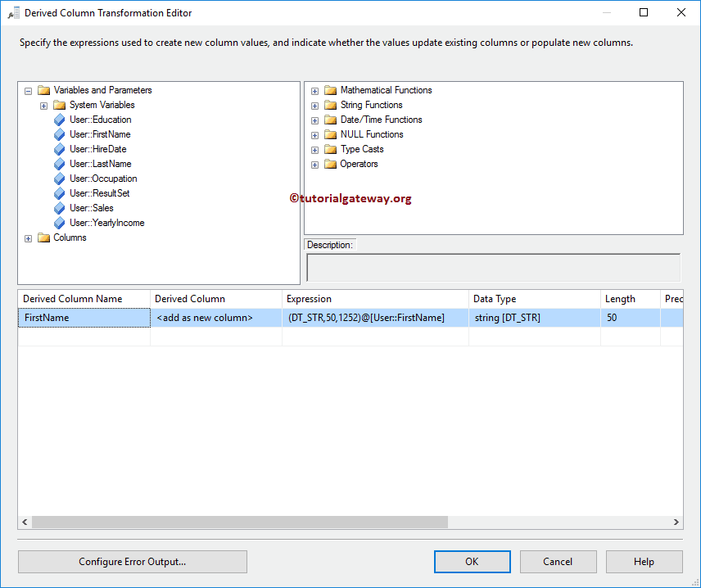Select the User::Occupation variable icon

coord(59,178)
